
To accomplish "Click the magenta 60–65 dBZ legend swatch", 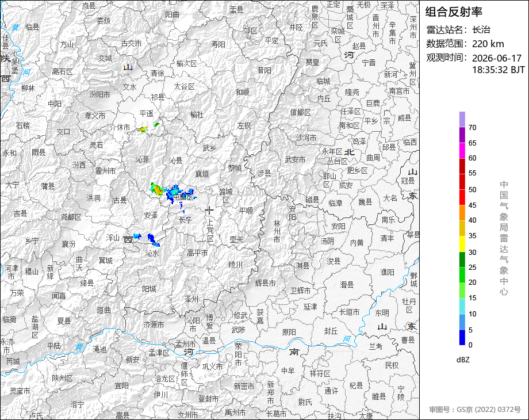I will (462, 151).
